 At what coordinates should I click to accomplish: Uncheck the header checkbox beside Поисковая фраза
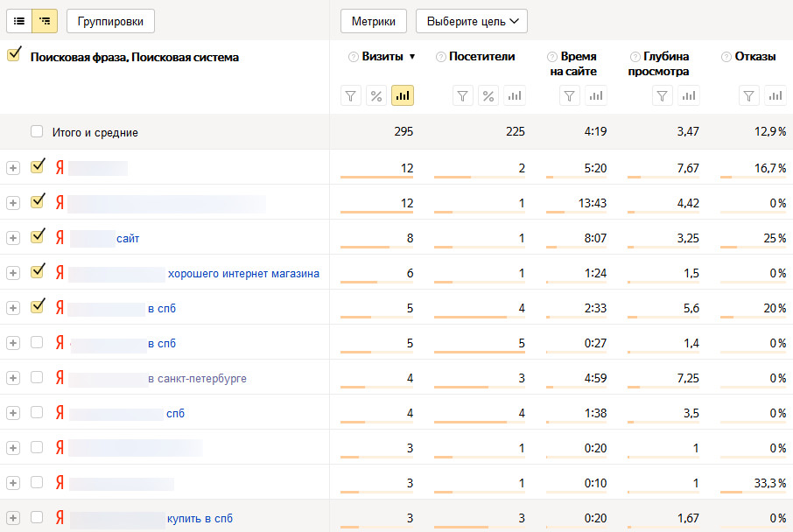click(13, 56)
